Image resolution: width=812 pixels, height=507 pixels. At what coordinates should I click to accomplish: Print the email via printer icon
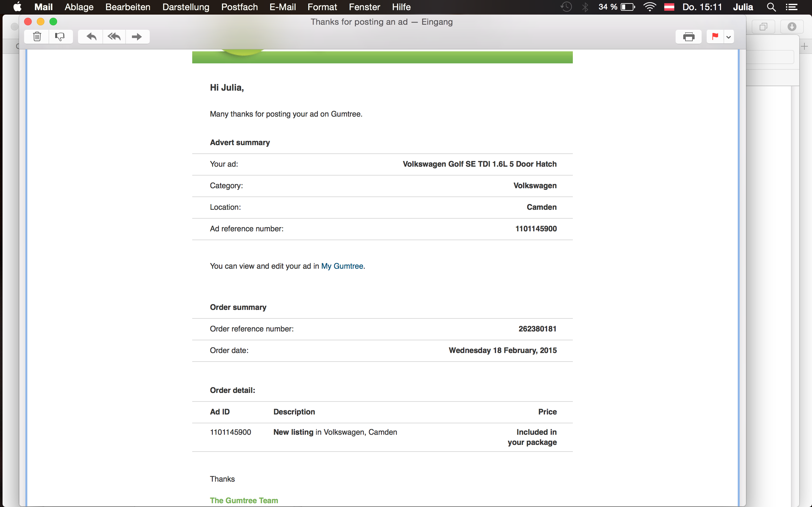[688, 36]
